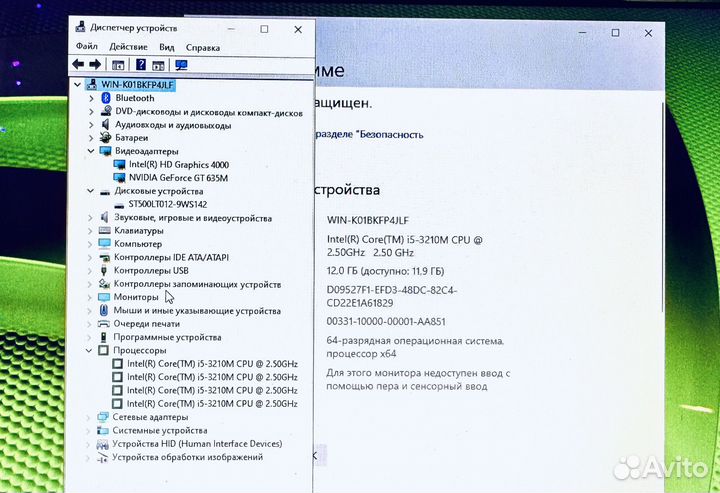This screenshot has width=720, height=493.
Task: Click the Back arrow in Device Manager toolbar
Action: 78,64
